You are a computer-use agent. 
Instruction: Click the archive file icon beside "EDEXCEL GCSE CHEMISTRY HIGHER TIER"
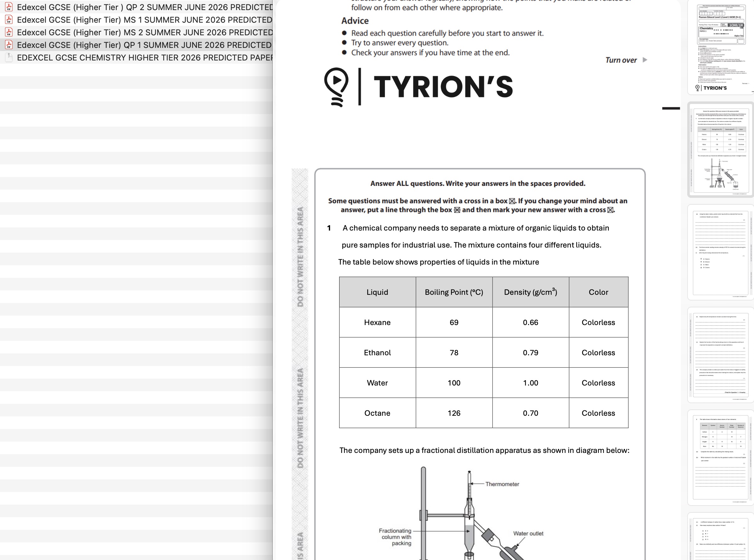8,58
